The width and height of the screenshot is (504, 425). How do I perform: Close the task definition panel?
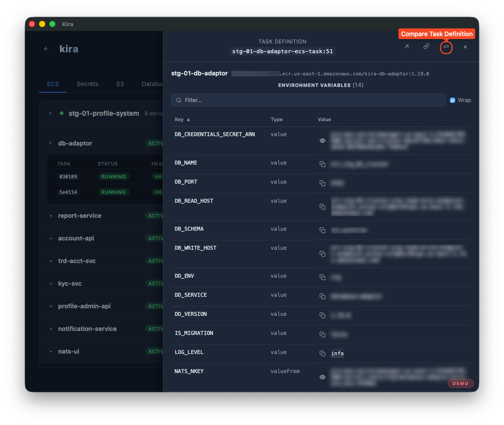click(x=465, y=47)
